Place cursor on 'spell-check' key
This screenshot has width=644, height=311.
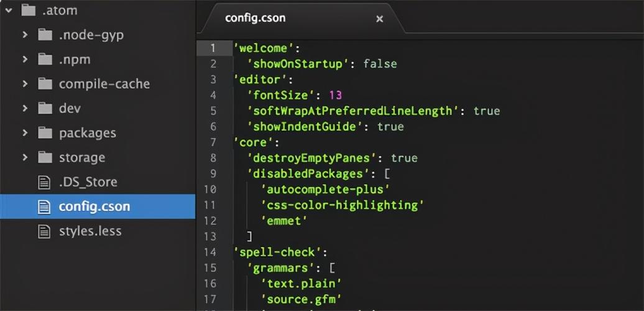(x=277, y=253)
